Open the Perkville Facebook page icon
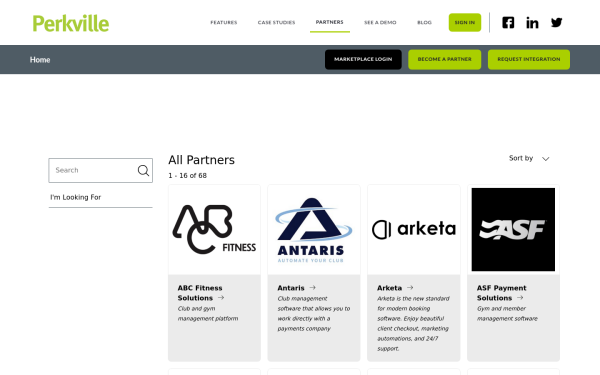 (x=508, y=23)
